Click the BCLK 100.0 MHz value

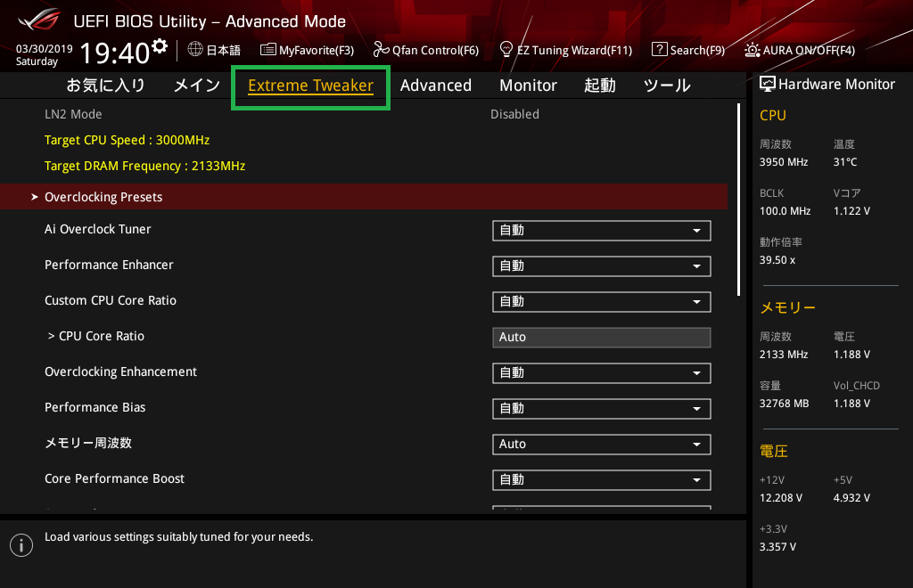pos(785,211)
